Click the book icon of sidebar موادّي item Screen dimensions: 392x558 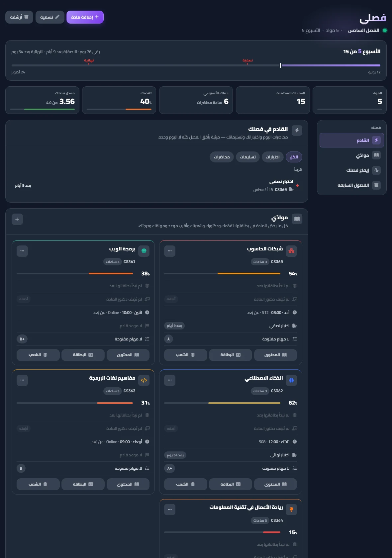tap(376, 155)
